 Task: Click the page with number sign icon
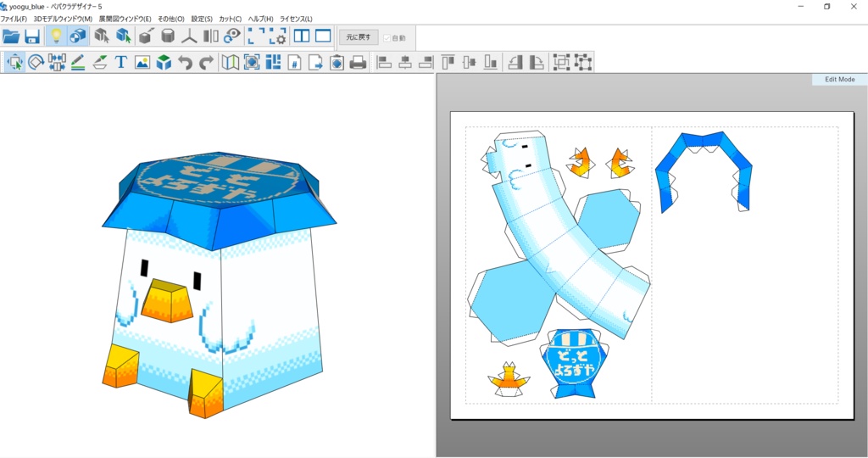coord(294,62)
